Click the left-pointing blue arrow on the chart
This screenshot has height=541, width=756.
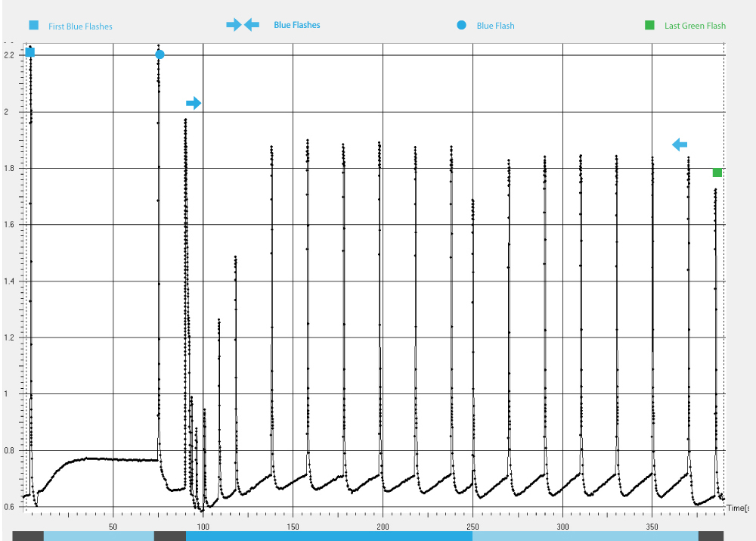680,145
